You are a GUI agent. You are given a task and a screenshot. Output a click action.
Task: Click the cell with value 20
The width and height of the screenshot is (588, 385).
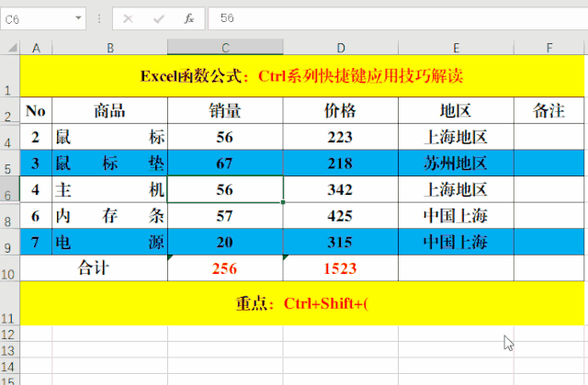point(225,242)
